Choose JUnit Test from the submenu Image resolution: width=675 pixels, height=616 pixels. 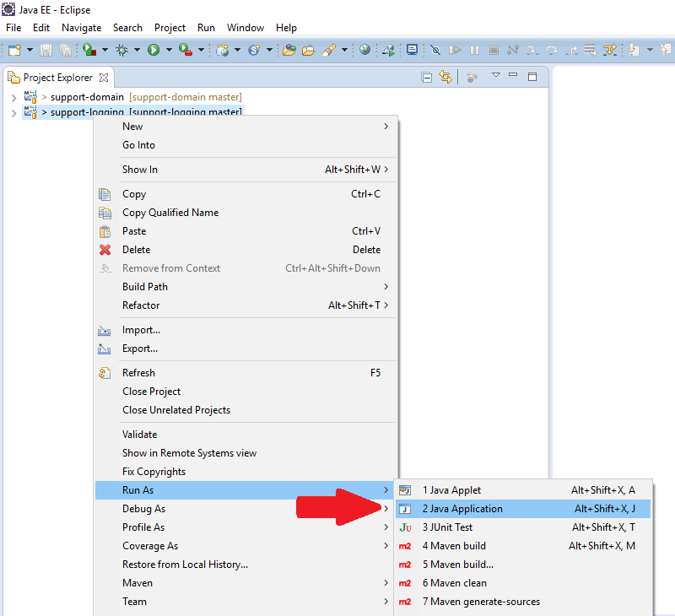(447, 527)
